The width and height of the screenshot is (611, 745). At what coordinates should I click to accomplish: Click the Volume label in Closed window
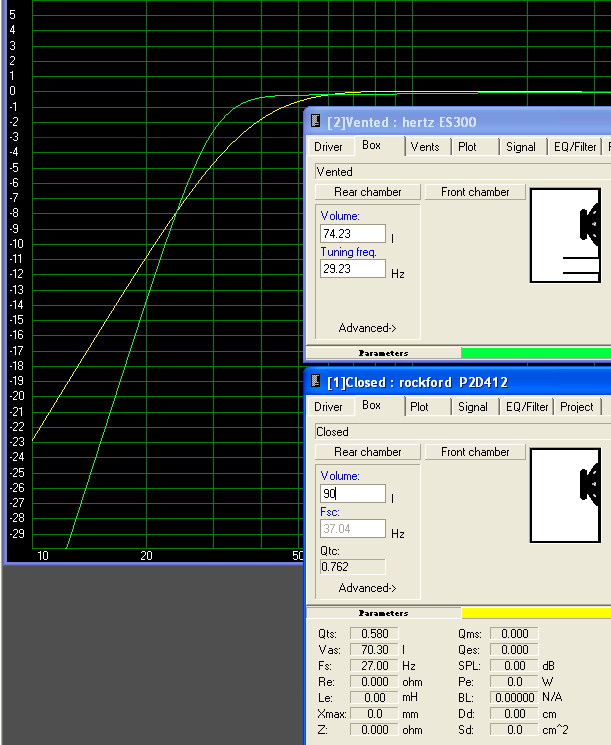340,476
